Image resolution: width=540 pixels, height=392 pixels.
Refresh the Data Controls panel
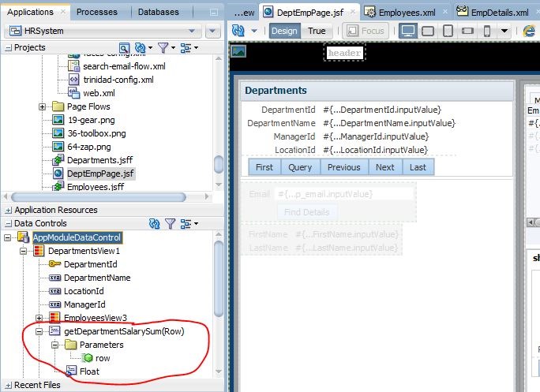click(x=155, y=225)
